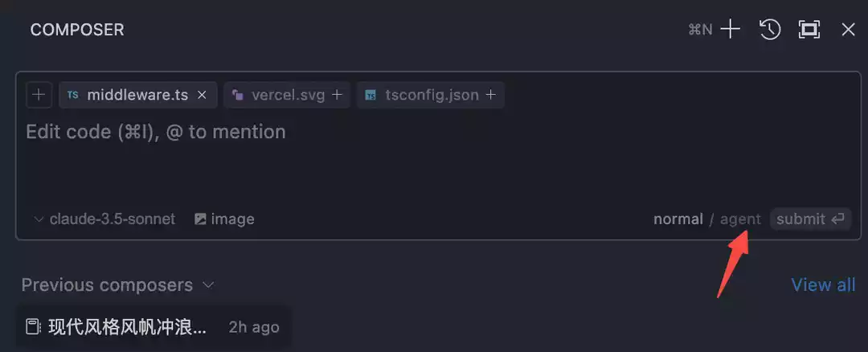Viewport: 868px width, 352px height.
Task: Open the View all link
Action: (x=823, y=284)
